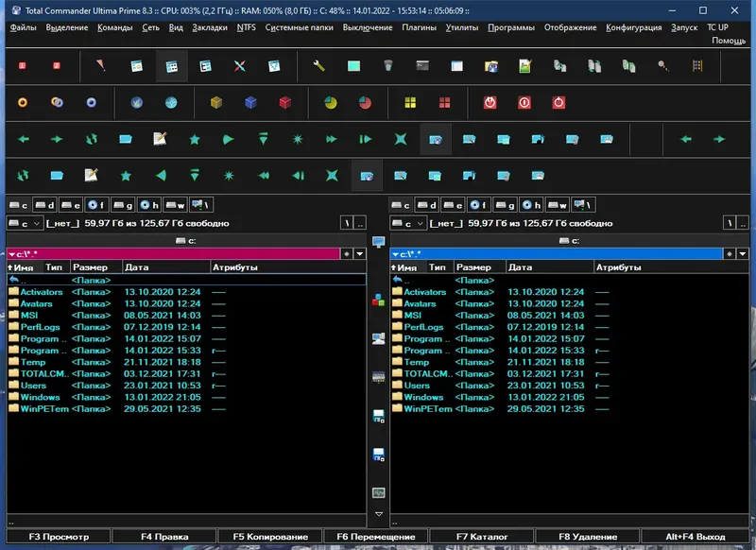Open the Конфигурация menu
The height and width of the screenshot is (550, 756).
(633, 27)
